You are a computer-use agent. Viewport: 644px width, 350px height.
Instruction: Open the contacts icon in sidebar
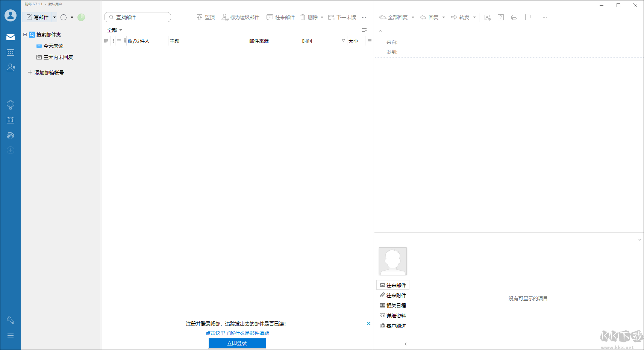pyautogui.click(x=11, y=67)
